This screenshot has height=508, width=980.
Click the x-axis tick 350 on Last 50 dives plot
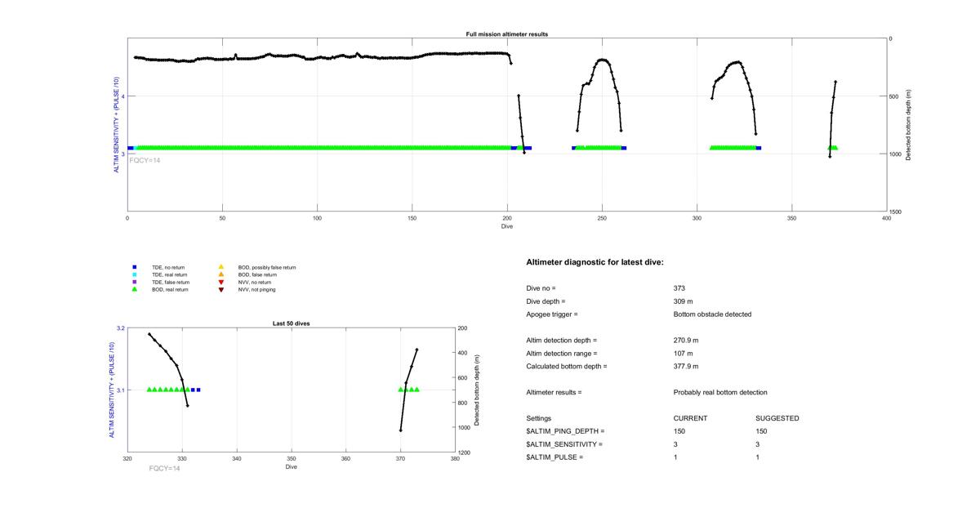[x=291, y=459]
